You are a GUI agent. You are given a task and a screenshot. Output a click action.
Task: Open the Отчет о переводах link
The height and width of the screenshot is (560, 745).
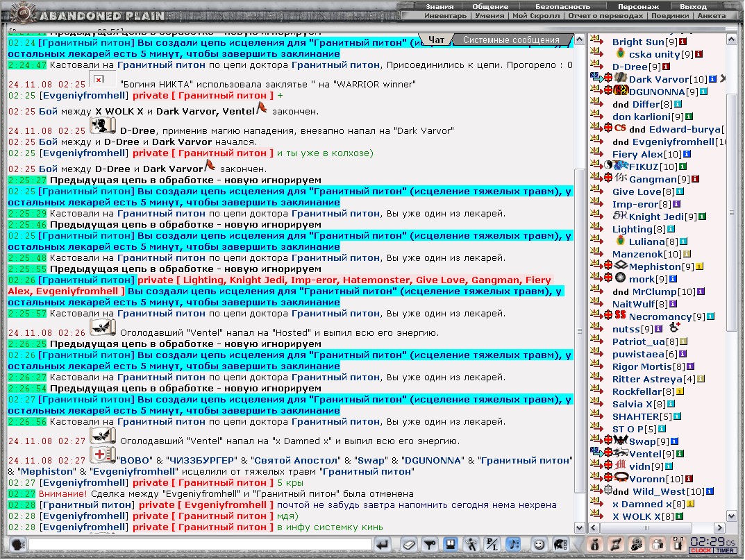(605, 16)
